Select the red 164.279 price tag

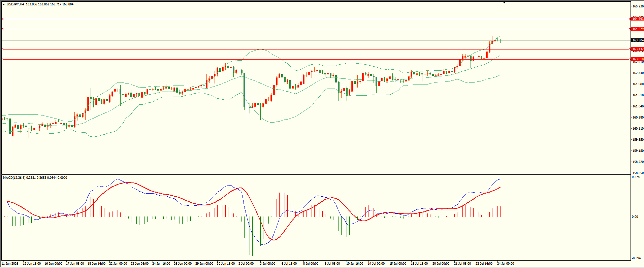click(x=638, y=29)
